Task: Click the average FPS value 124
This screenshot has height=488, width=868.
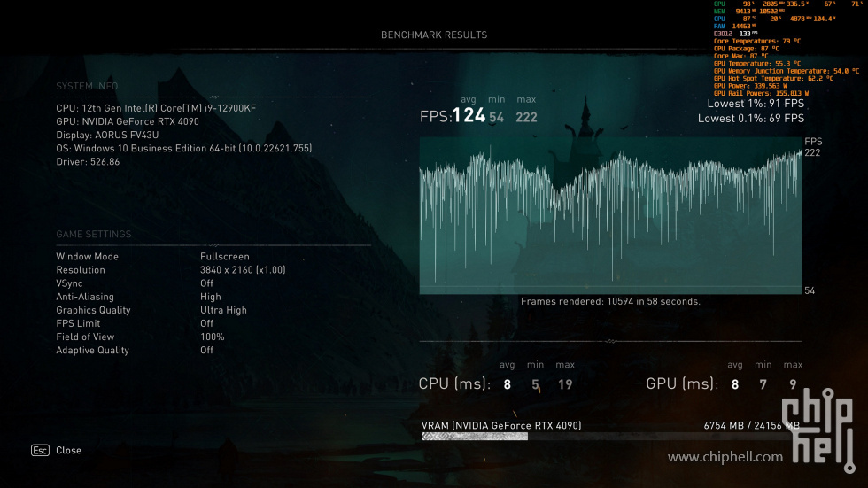Action: click(469, 116)
